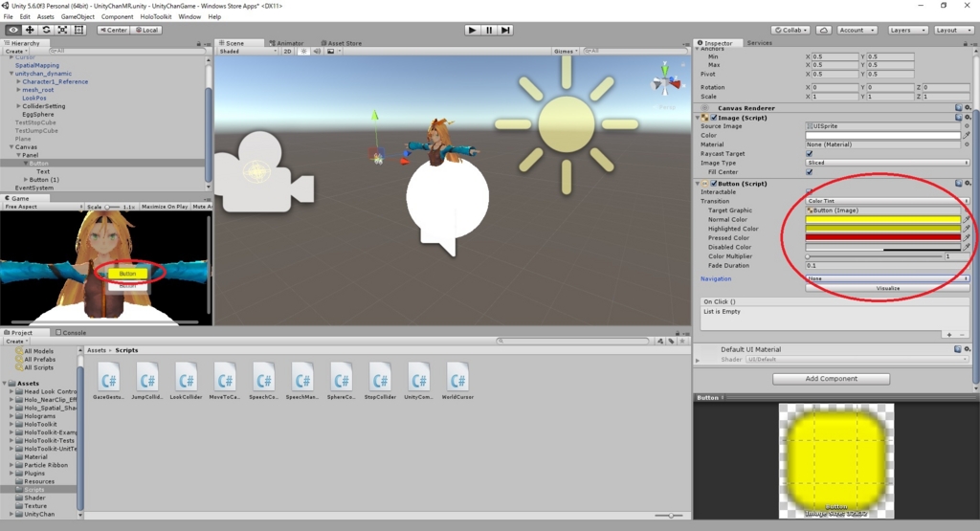Click the Pause button

(x=489, y=30)
